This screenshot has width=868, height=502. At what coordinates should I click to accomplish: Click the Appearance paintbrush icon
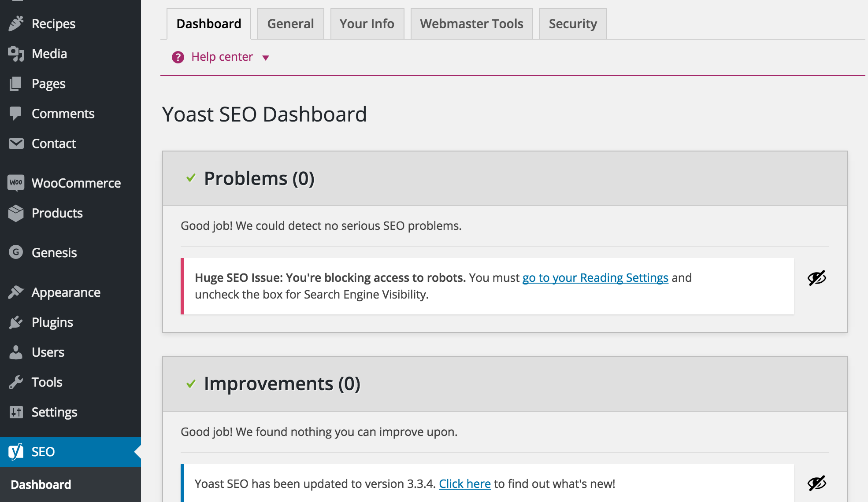click(16, 292)
